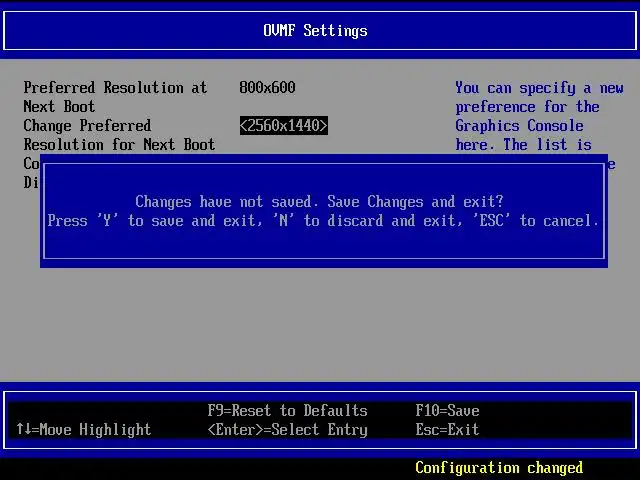Select the highlighted <2560x1440> resolution option

tap(284, 125)
